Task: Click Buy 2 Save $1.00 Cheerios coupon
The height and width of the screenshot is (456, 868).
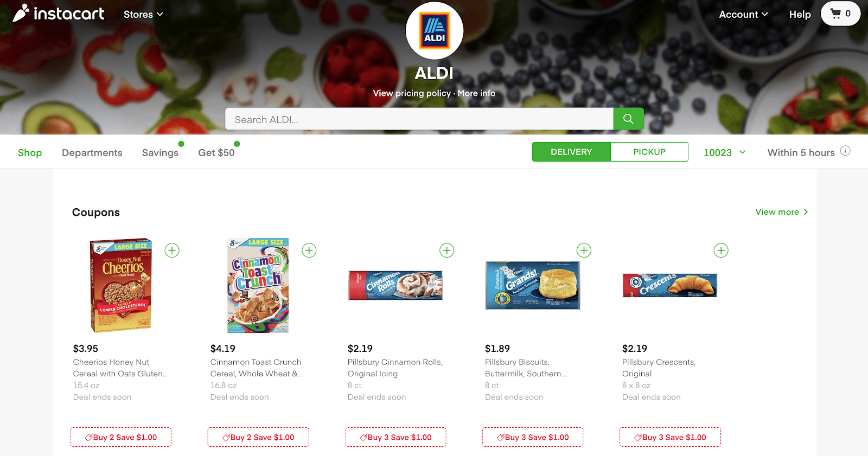Action: tap(121, 437)
